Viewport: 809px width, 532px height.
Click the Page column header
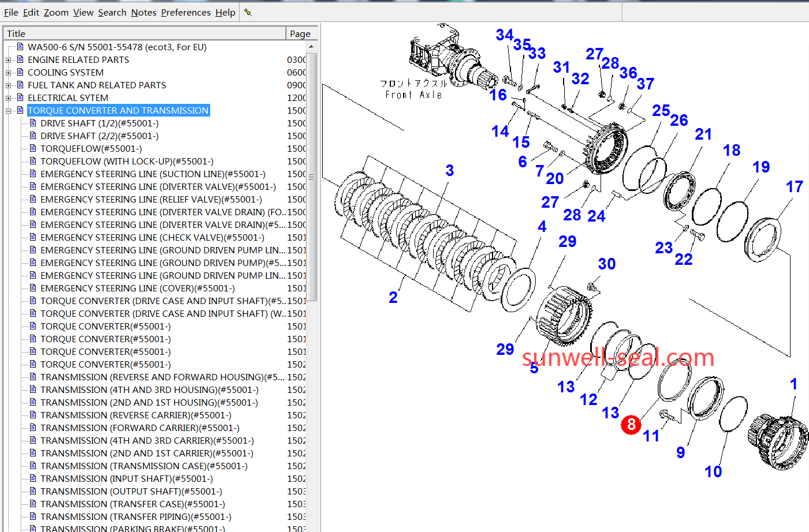300,33
